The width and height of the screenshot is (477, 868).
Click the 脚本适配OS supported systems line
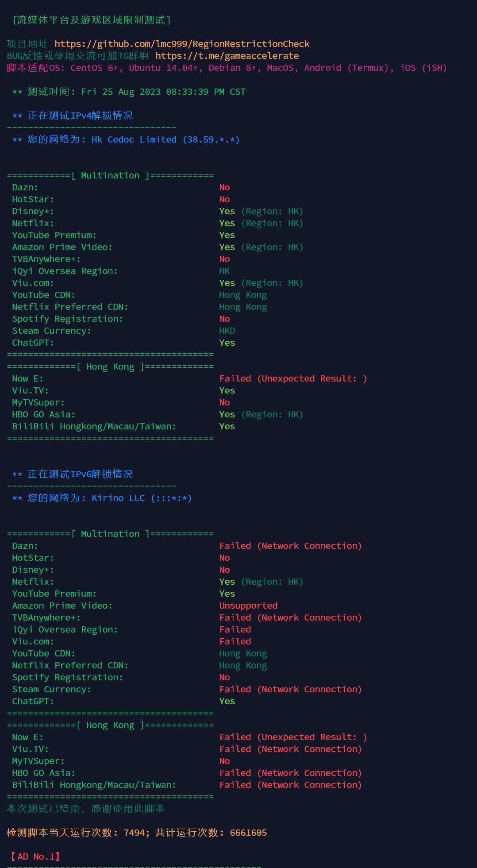coord(227,68)
